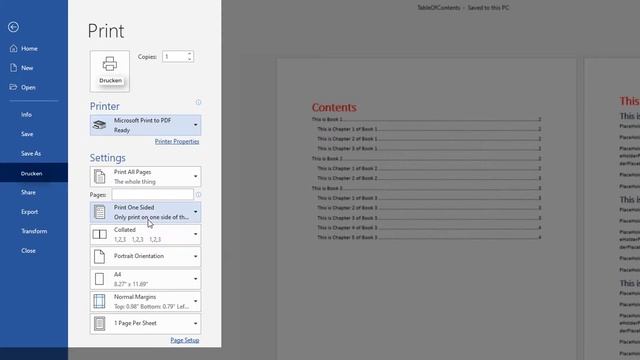This screenshot has width=640, height=360.
Task: Click the printer icon on the Drucken button
Action: coord(110,64)
